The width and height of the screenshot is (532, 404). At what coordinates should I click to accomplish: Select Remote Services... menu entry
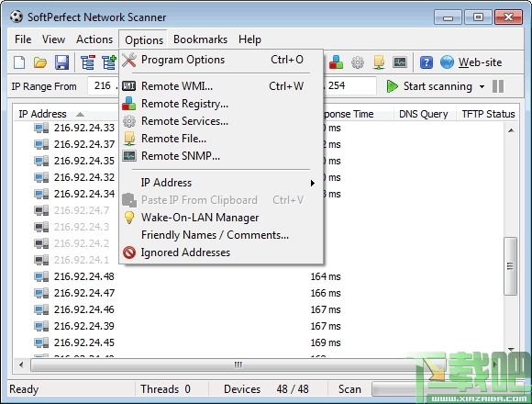coord(220,121)
